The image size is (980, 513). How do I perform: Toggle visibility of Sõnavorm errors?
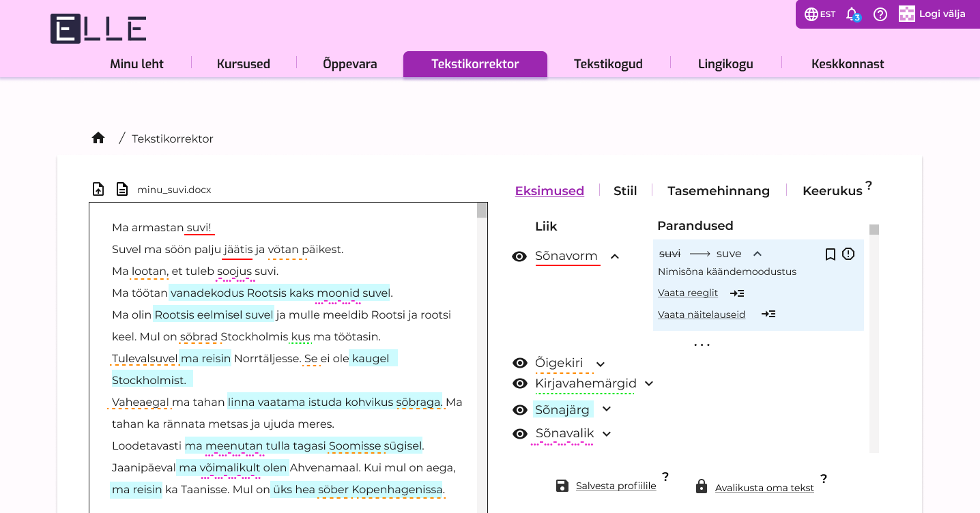(519, 256)
